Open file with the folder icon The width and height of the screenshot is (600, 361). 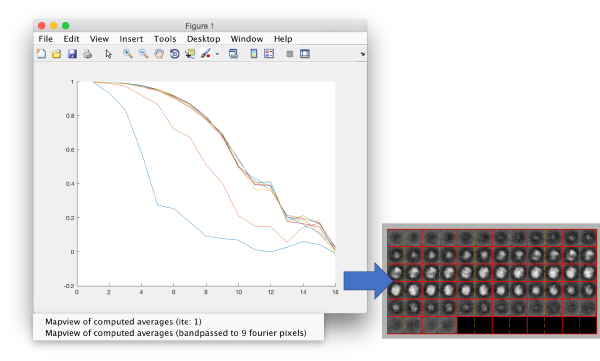pos(57,54)
